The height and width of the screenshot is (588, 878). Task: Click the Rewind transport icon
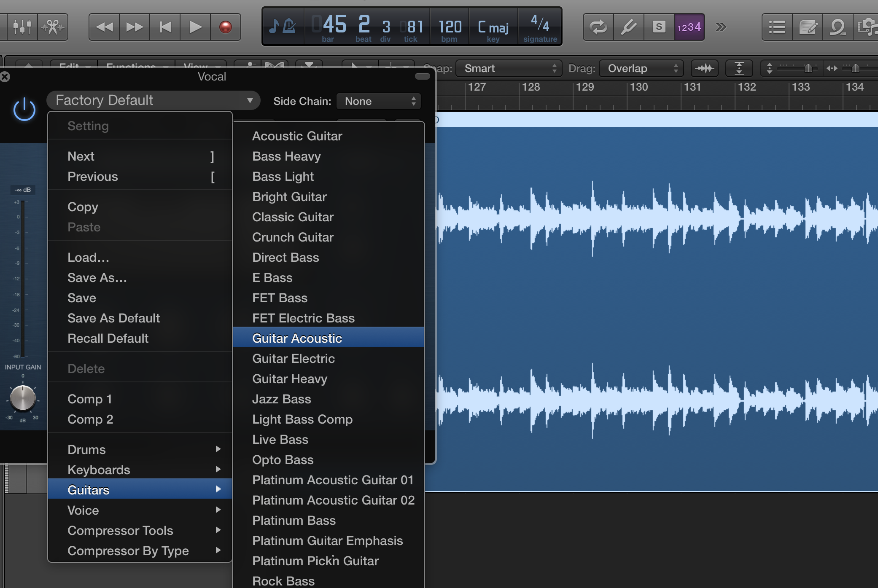[104, 27]
